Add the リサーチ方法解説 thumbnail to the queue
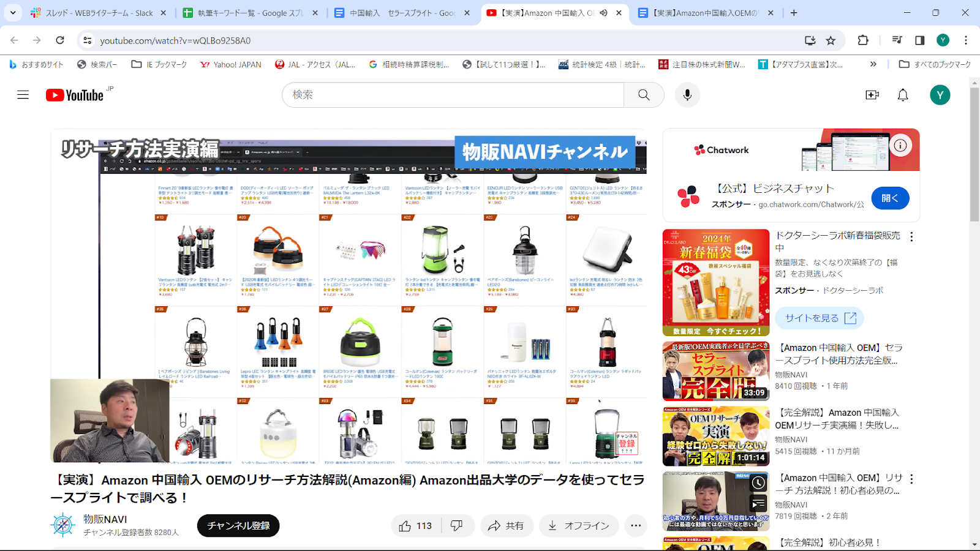Screen dimensions: 980x551 click(758, 504)
